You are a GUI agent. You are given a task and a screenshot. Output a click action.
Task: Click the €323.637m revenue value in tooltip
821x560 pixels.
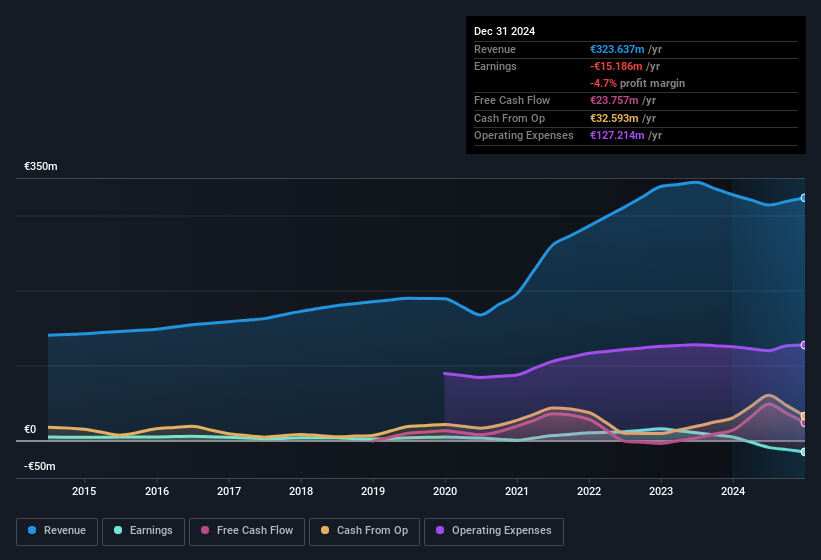click(x=617, y=49)
